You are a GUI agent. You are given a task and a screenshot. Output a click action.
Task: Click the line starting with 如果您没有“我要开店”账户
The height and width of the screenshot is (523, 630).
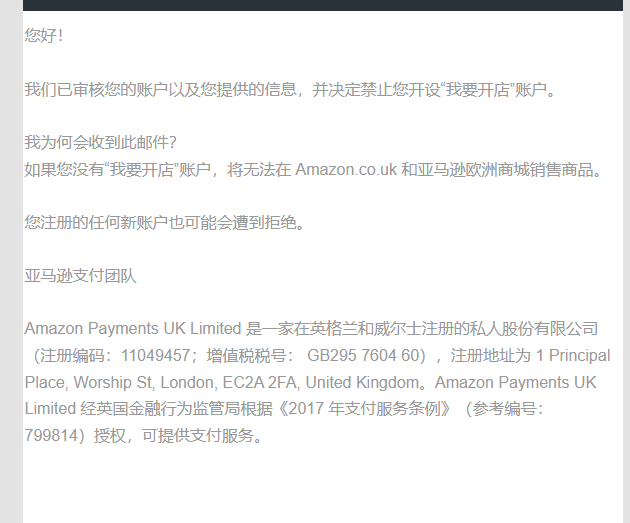(313, 170)
